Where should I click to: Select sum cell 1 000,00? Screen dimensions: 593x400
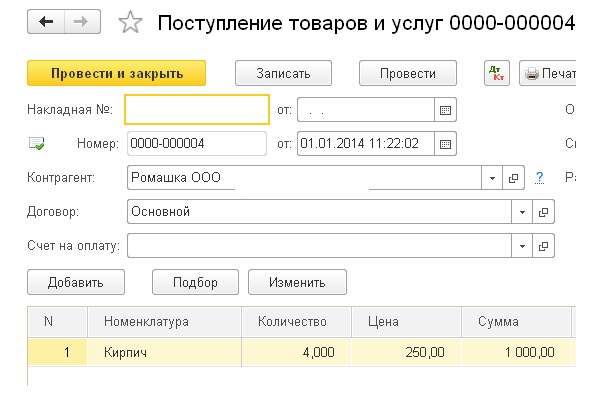516,352
